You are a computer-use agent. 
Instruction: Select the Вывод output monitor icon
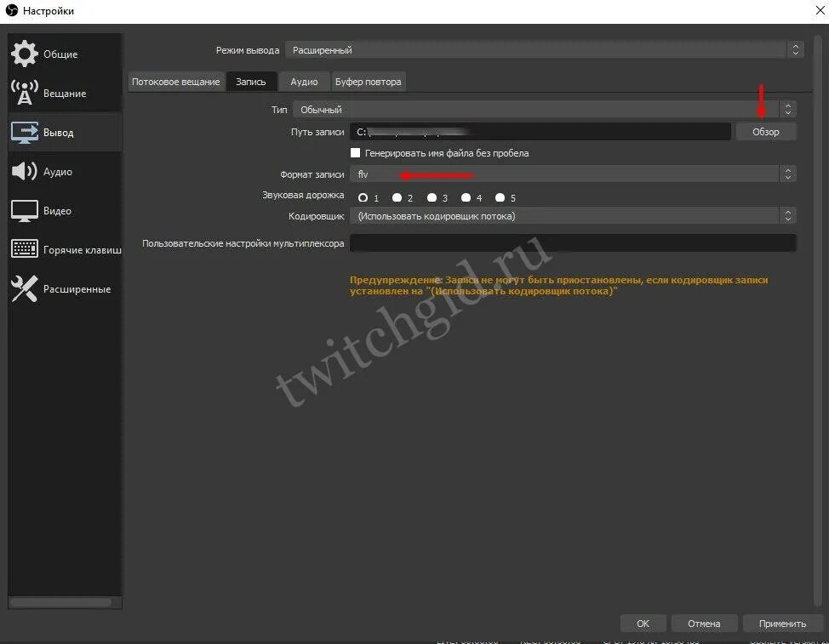[25, 132]
